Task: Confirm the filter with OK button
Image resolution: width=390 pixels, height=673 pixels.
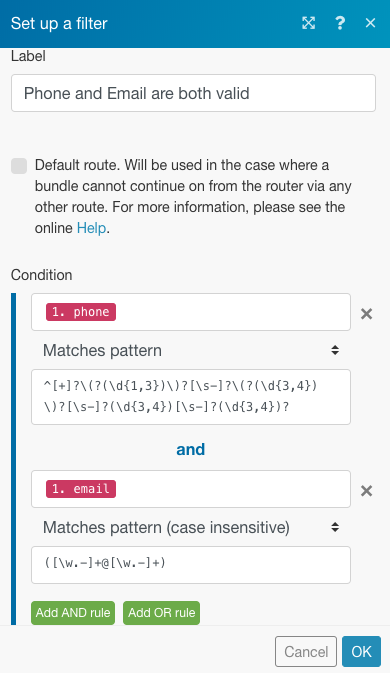Action: [361, 652]
